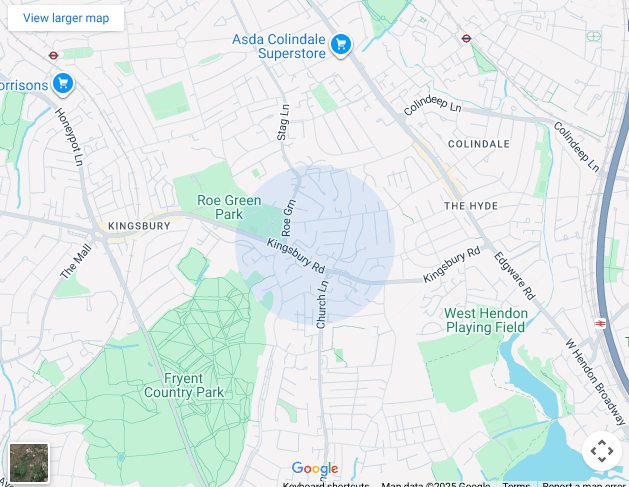Click the center of the blue highlighted circle
Viewport: 629px width, 487px height.
point(315,245)
